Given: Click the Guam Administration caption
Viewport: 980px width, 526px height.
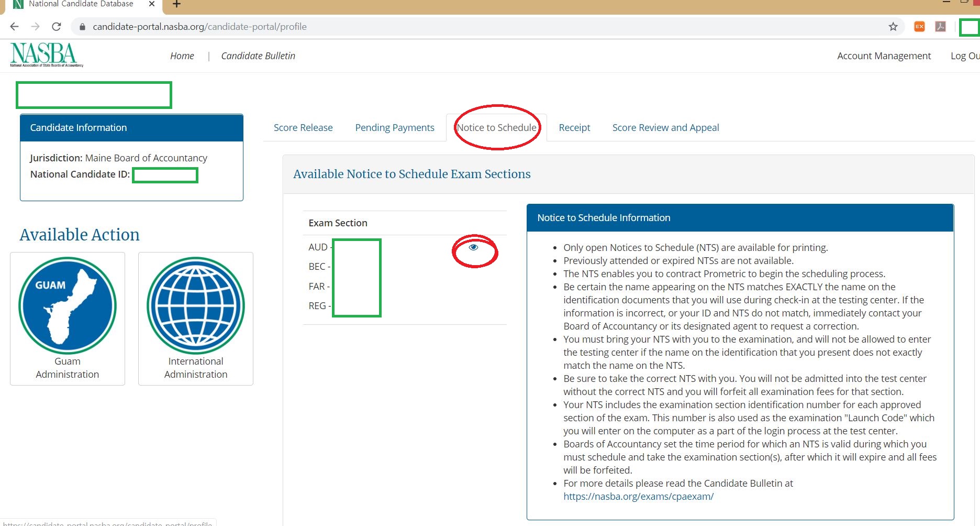Looking at the screenshot, I should pos(68,368).
